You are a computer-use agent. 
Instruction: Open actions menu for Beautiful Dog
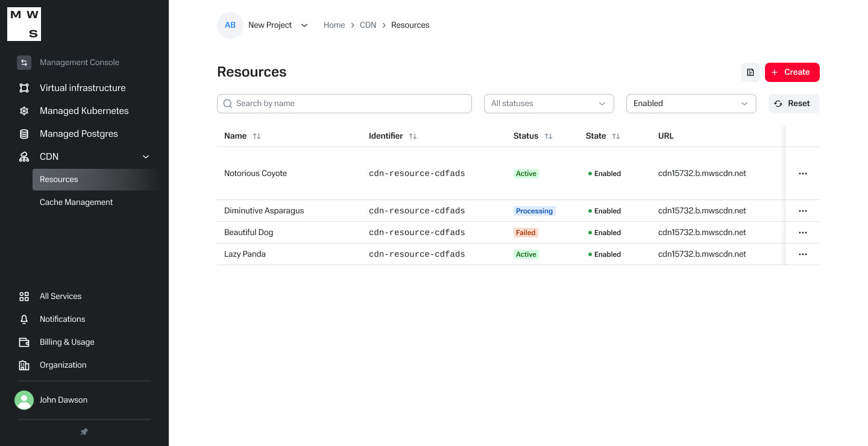(x=803, y=233)
